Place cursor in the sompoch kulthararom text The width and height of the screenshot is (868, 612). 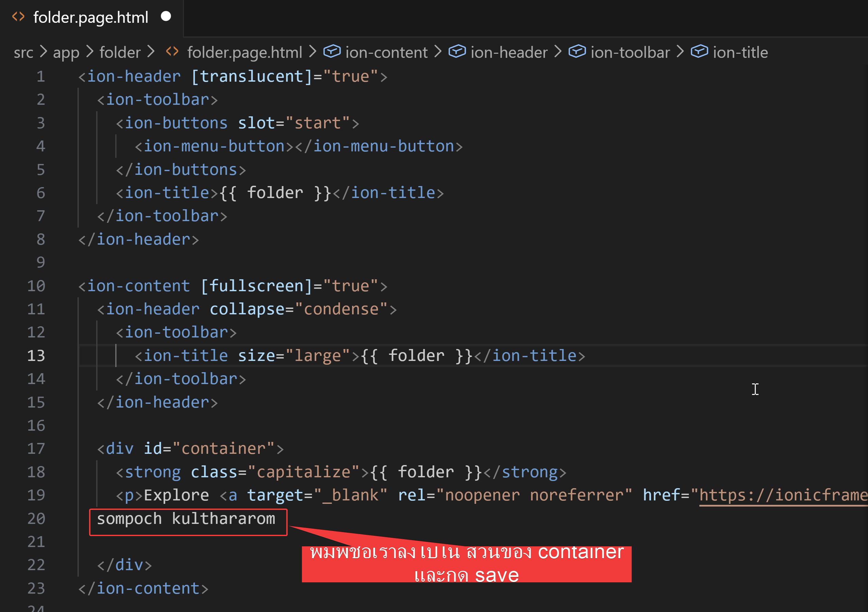[186, 518]
